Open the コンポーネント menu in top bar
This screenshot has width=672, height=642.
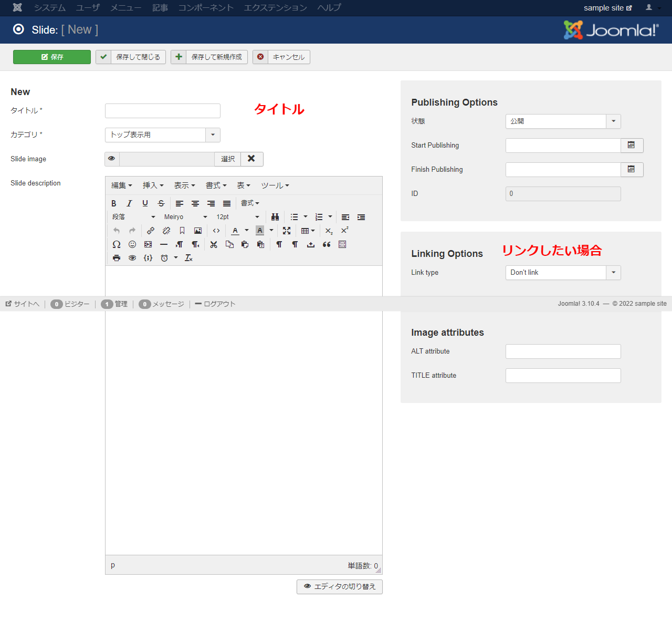[x=206, y=8]
